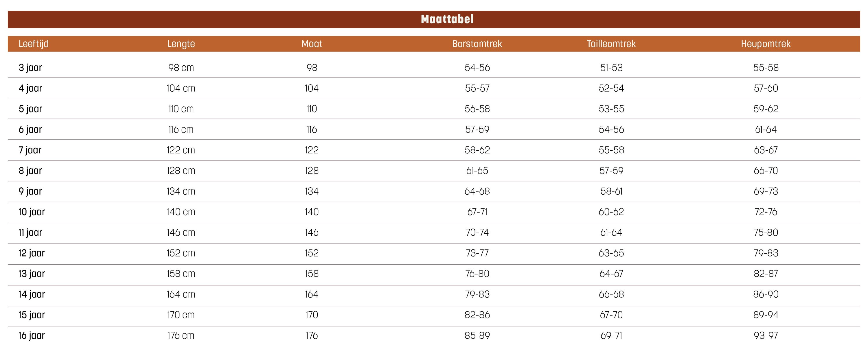This screenshot has width=868, height=347.
Task: Click chest measurement 58-62 for 7 jaar
Action: pyautogui.click(x=477, y=150)
